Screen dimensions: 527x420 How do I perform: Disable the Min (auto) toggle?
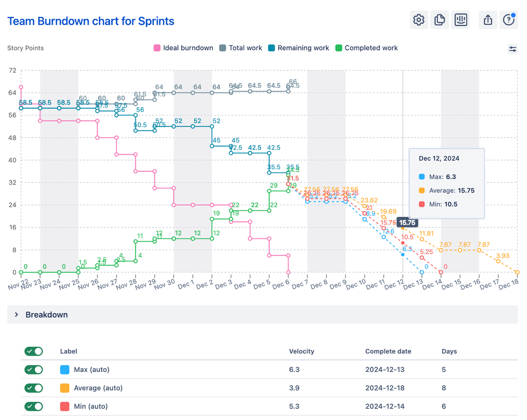click(x=34, y=406)
